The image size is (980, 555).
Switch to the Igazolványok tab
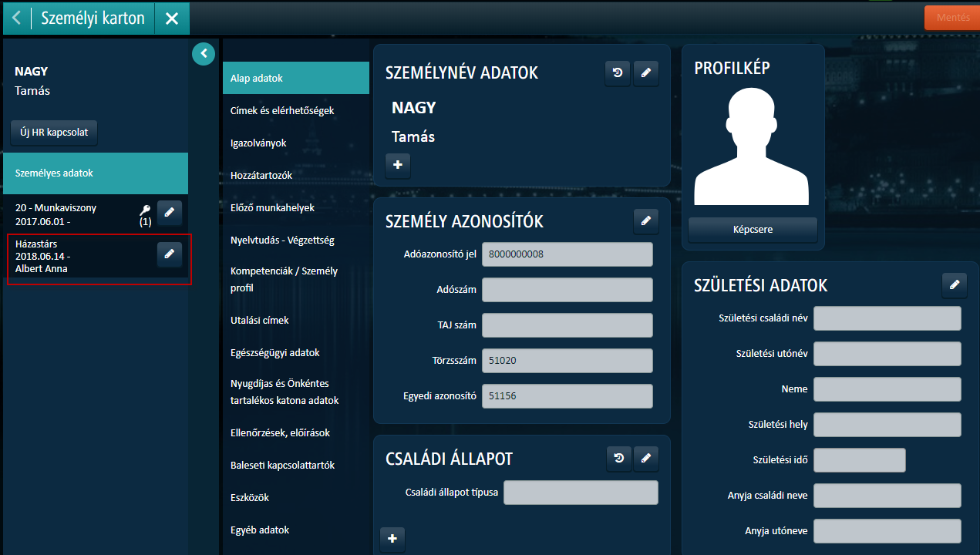pos(259,143)
